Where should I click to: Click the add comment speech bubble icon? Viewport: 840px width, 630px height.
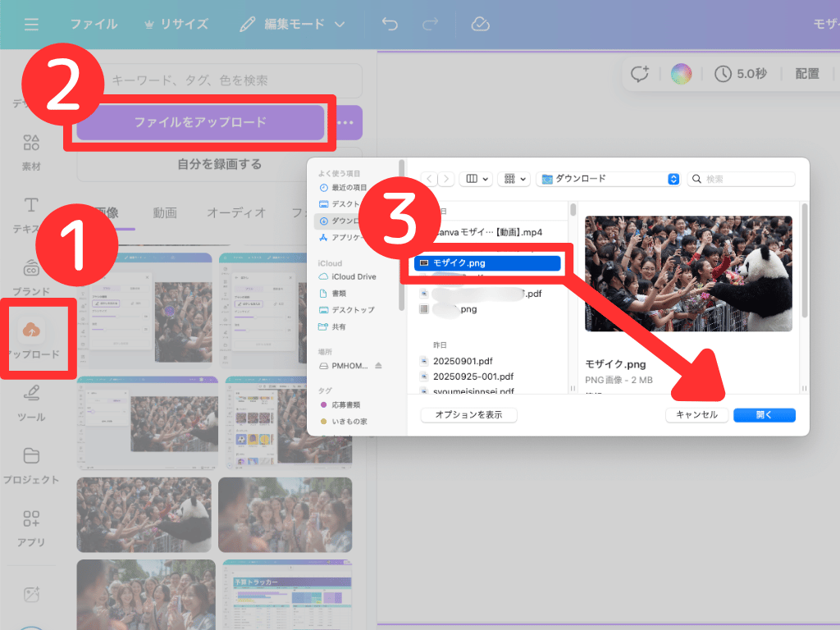tap(640, 74)
